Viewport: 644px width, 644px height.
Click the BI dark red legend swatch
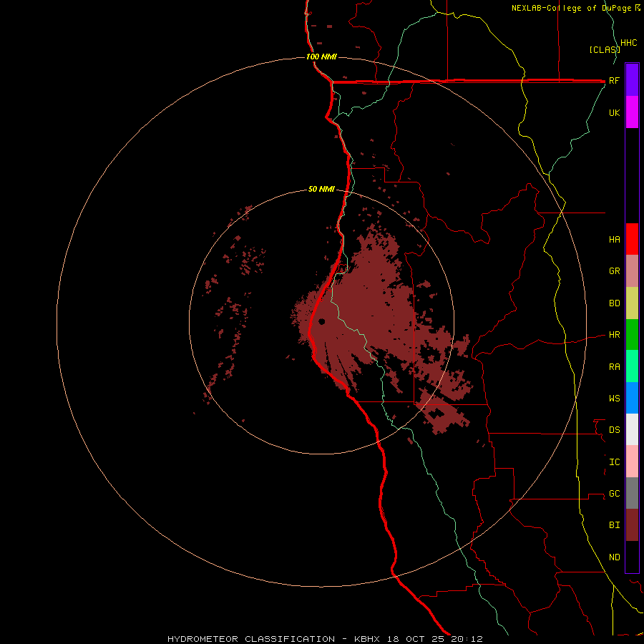[x=632, y=525]
